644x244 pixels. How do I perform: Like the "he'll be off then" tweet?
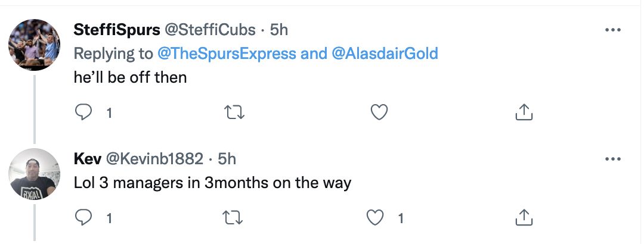tap(379, 112)
